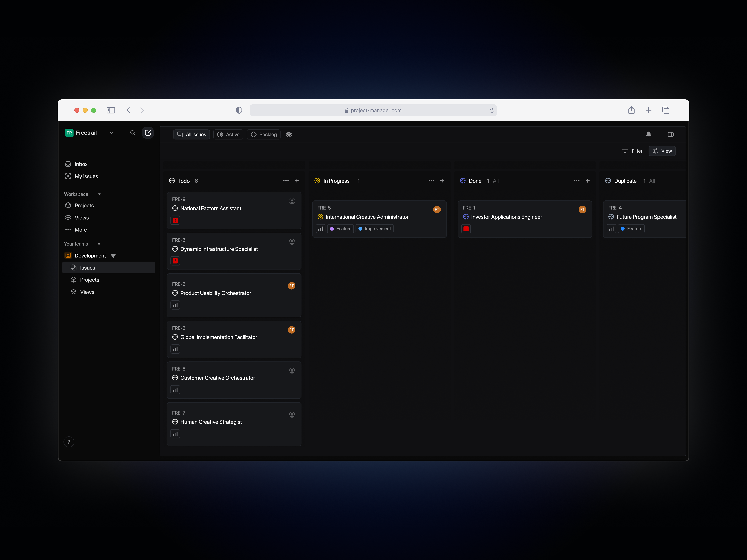Open the right side panel icon
The height and width of the screenshot is (560, 747).
[x=671, y=134]
